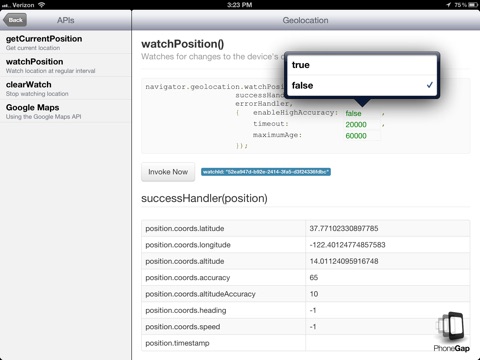This screenshot has width=480, height=360.
Task: Open the enableHighAccuracy value dropdown
Action: pyautogui.click(x=362, y=113)
